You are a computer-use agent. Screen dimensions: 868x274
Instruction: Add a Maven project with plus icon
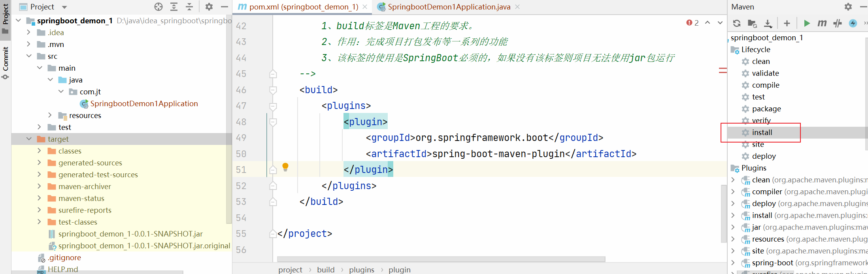787,23
